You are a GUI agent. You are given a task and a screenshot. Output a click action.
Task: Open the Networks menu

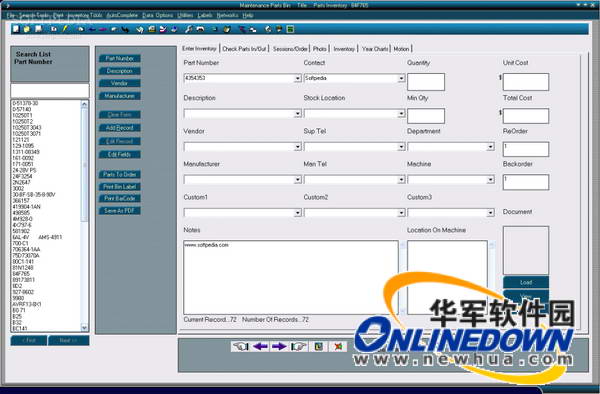click(x=227, y=15)
